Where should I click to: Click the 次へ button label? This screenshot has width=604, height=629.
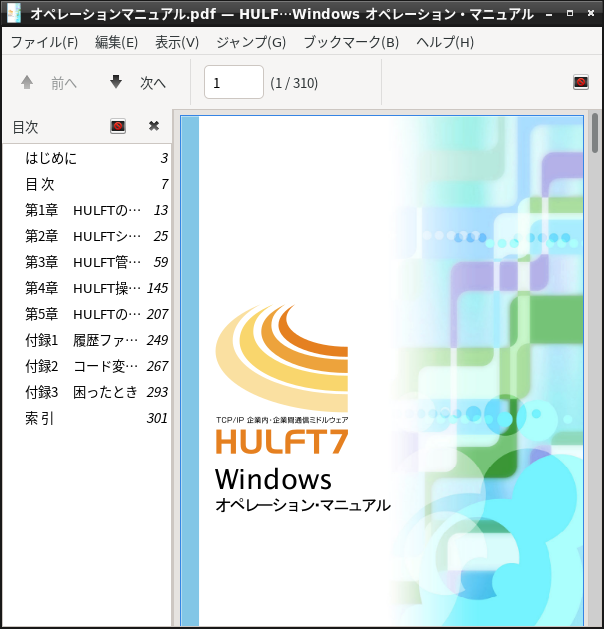click(153, 83)
